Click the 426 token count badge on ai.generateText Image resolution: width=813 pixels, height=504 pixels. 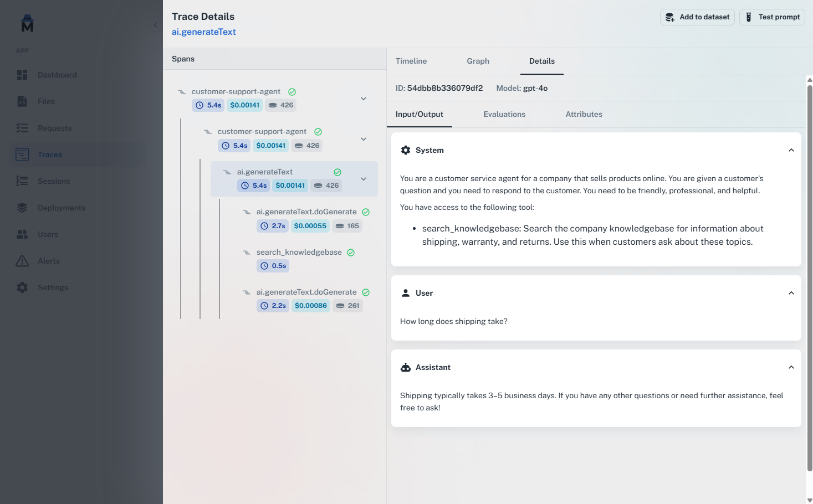click(326, 186)
